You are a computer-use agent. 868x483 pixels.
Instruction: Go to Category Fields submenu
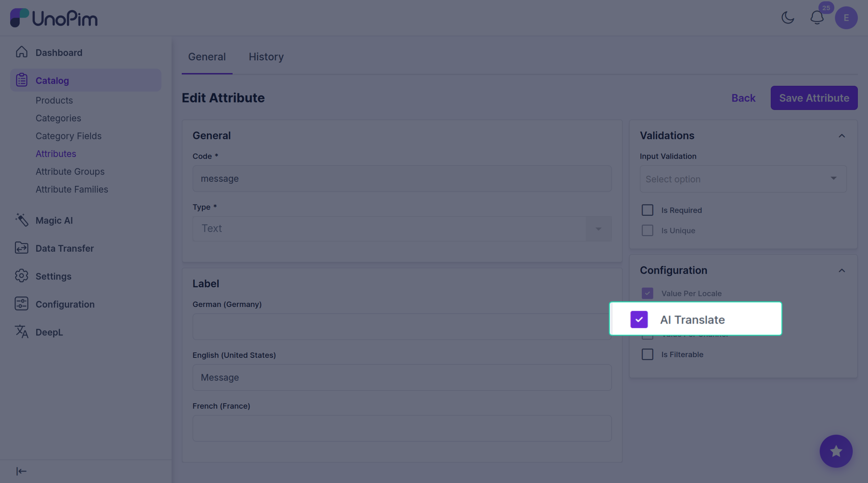pyautogui.click(x=68, y=136)
